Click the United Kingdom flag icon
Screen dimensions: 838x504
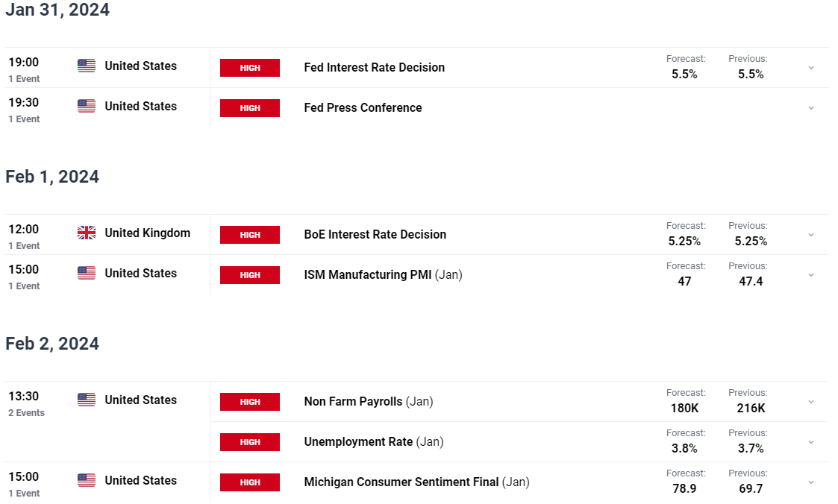[87, 233]
